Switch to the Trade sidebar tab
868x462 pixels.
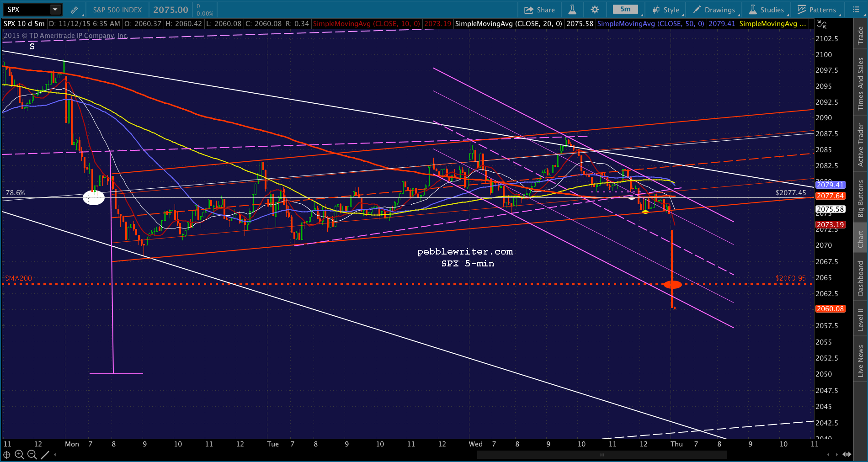click(861, 35)
